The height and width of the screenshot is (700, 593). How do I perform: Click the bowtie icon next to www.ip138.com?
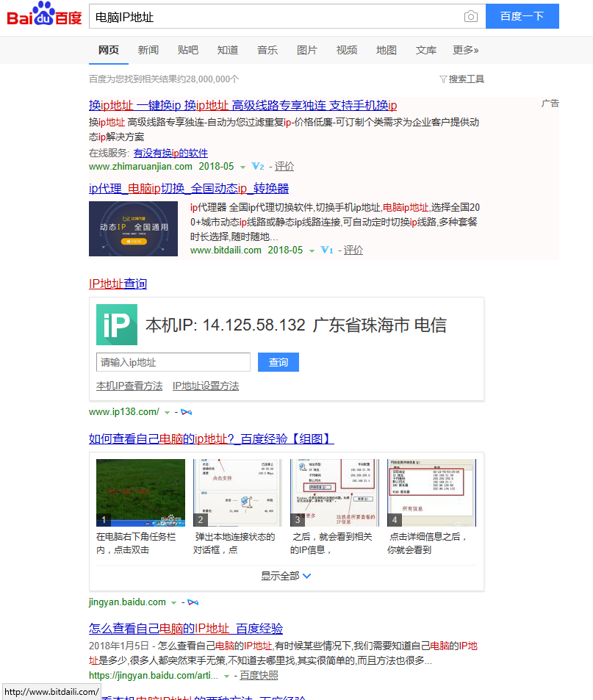click(x=186, y=411)
